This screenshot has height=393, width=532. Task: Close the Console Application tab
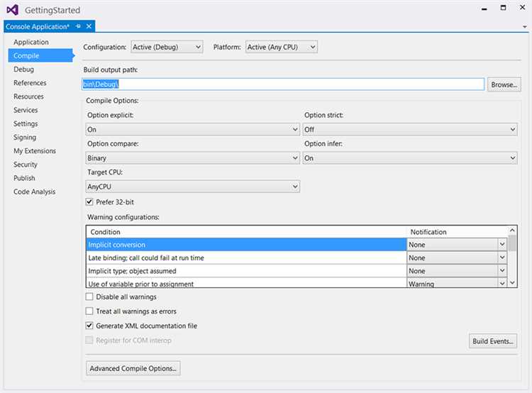pyautogui.click(x=89, y=26)
